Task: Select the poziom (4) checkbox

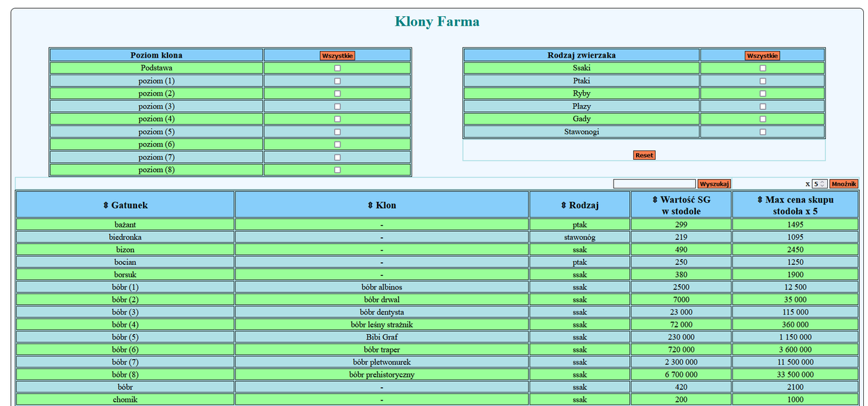Action: tap(338, 119)
